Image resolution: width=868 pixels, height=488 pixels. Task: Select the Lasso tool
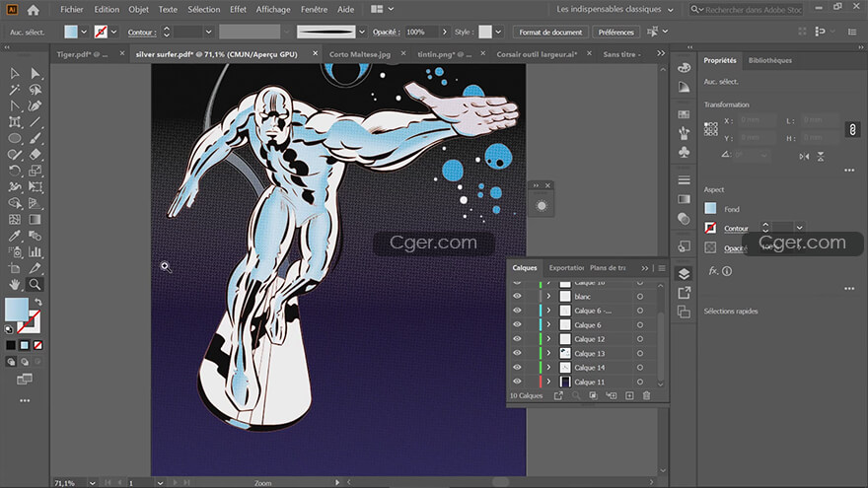click(35, 90)
